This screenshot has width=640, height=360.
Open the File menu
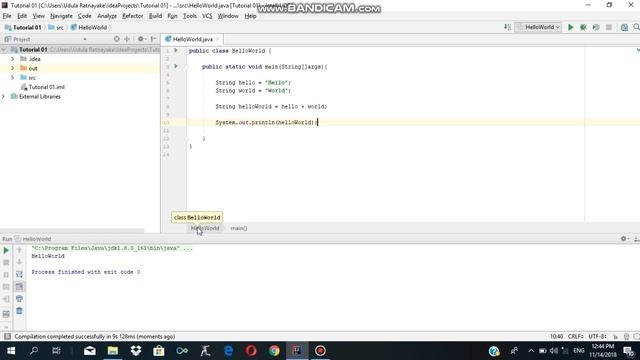click(x=7, y=16)
